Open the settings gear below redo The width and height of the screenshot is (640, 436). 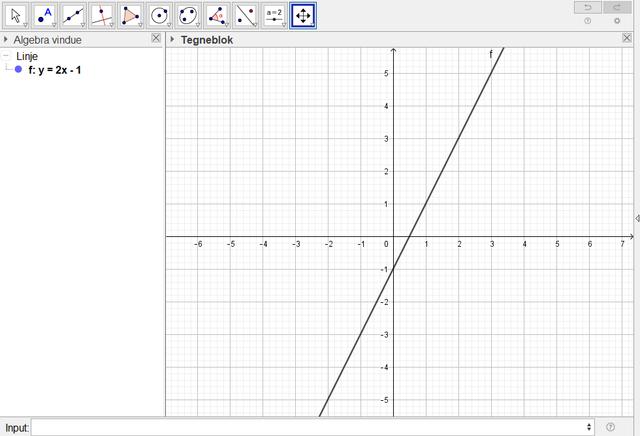coord(617,21)
